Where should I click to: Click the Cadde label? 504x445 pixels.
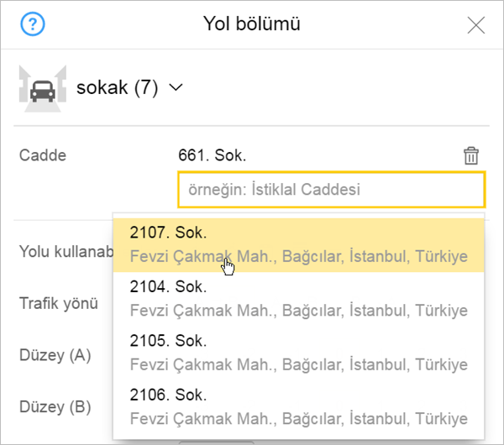(x=43, y=155)
